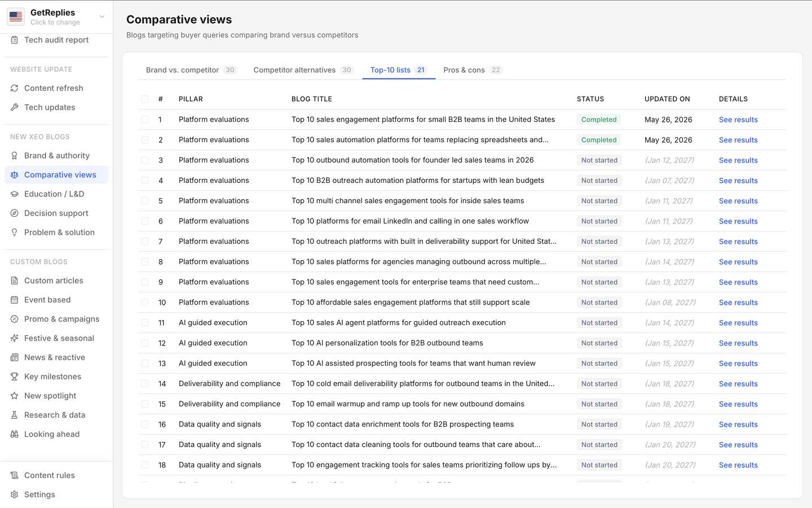Open See results for row 13
Image resolution: width=812 pixels, height=508 pixels.
point(738,364)
